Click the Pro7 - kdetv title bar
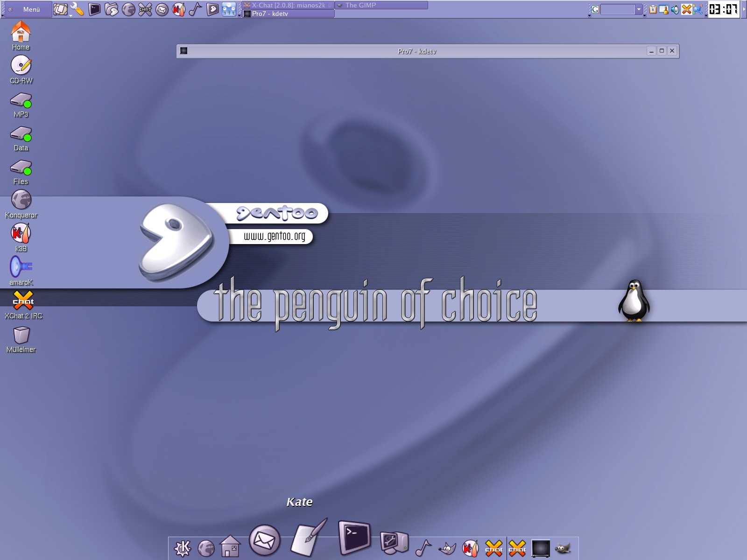747x560 pixels. [416, 51]
